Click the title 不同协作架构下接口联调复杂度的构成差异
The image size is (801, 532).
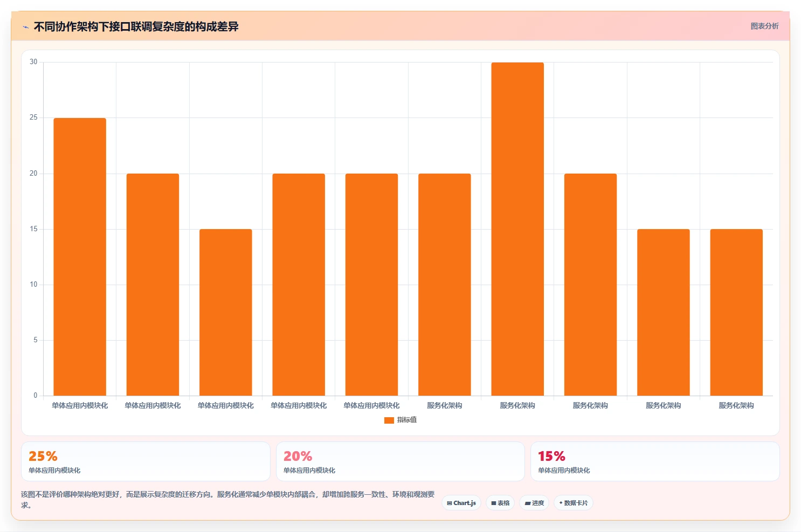(x=136, y=26)
